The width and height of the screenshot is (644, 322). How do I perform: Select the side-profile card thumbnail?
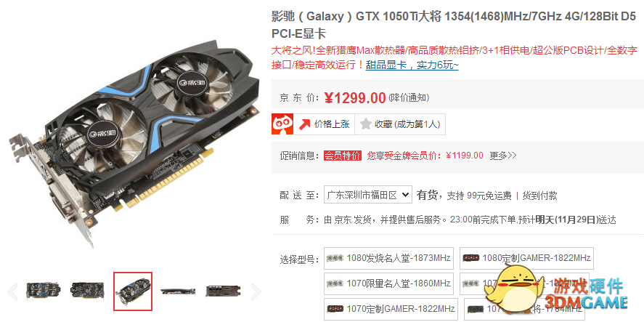click(178, 291)
